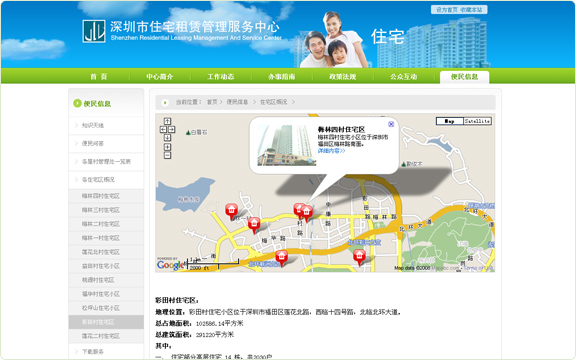Image resolution: width=576 pixels, height=360 pixels.
Task: Click building photo thumbnail in info bubble
Action: [287, 145]
